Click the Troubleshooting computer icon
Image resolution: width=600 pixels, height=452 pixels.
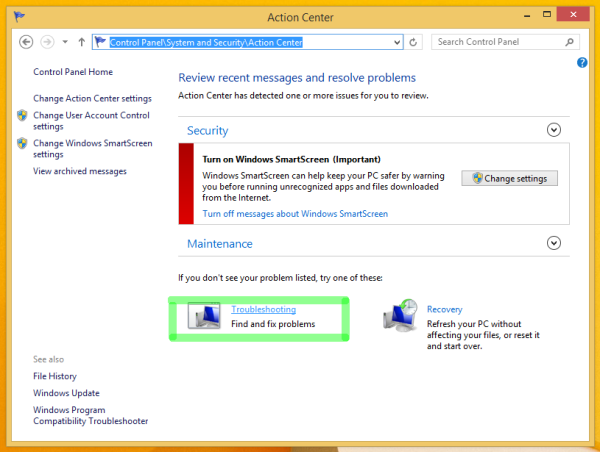204,315
